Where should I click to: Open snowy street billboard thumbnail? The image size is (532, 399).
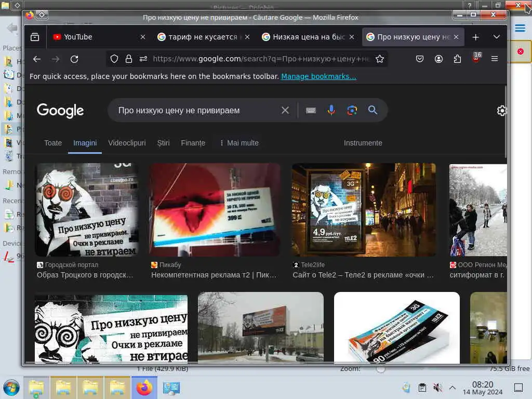coord(261,327)
